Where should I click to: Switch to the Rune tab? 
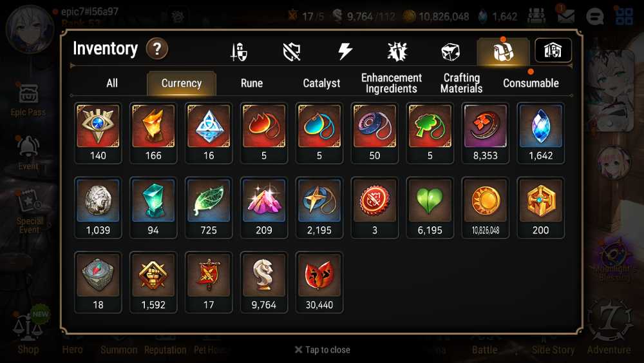pos(252,83)
